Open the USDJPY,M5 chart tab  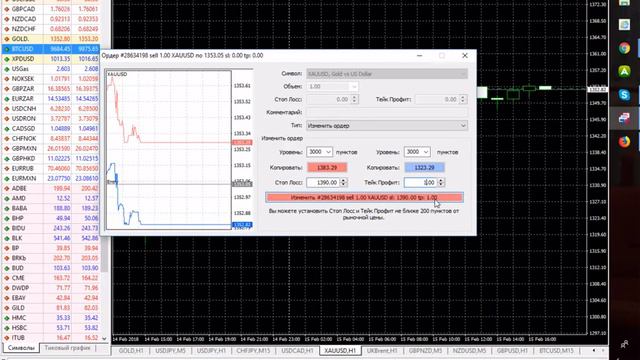point(170,351)
